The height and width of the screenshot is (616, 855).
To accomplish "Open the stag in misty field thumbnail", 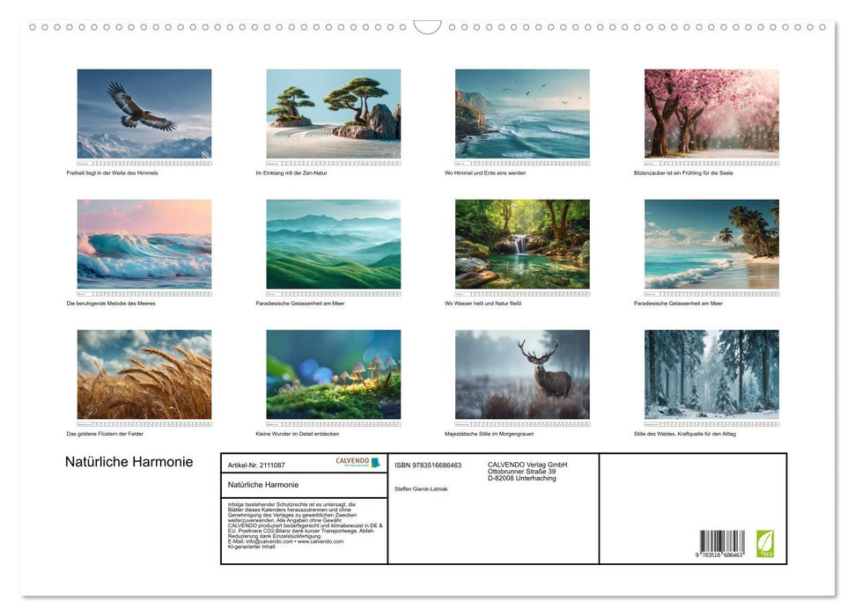I will [x=522, y=374].
